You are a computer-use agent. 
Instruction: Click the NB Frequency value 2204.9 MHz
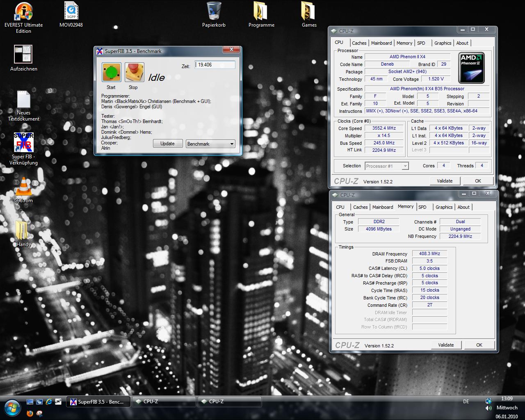[460, 236]
